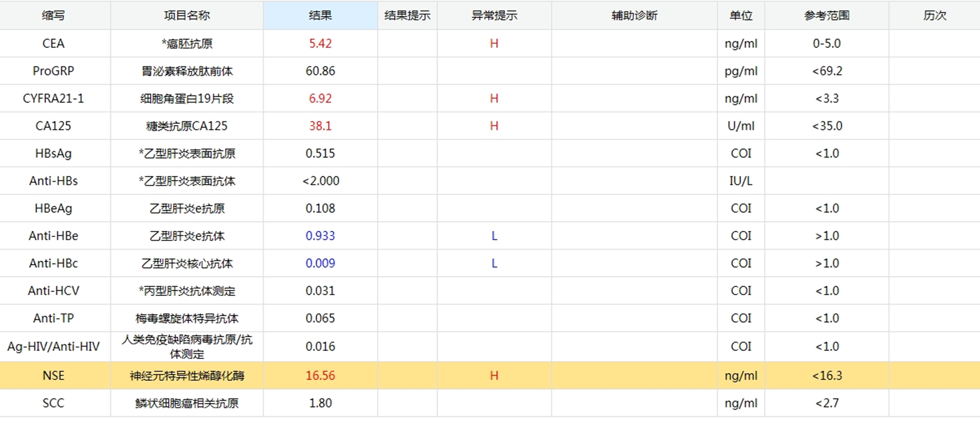Click the CA125 result value 38.1
Image resolution: width=980 pixels, height=421 pixels.
(x=320, y=126)
